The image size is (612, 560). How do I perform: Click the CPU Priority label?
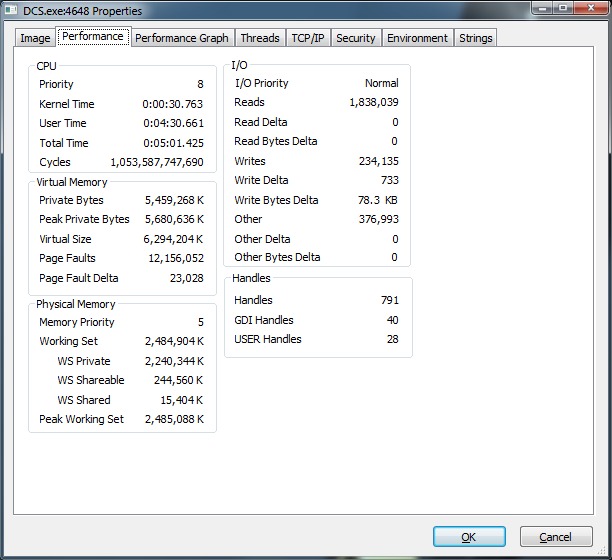pyautogui.click(x=56, y=84)
